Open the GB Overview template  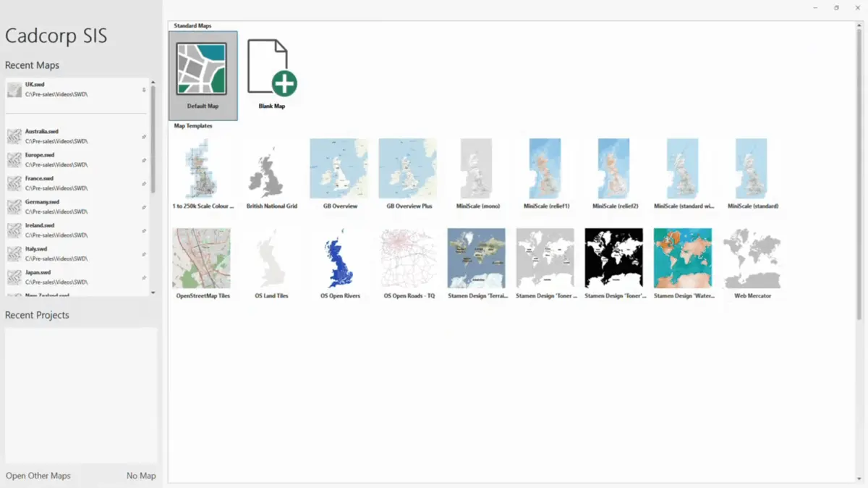click(x=340, y=174)
